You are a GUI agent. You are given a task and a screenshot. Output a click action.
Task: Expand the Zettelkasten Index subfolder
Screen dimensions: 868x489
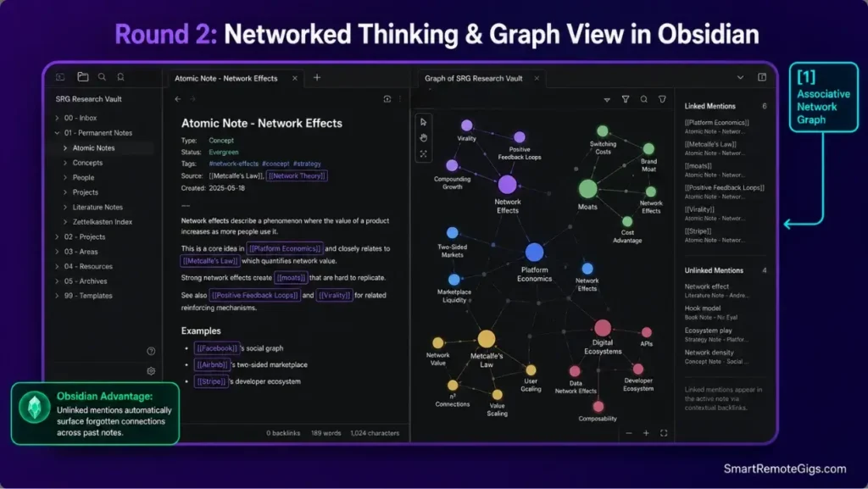coord(65,222)
